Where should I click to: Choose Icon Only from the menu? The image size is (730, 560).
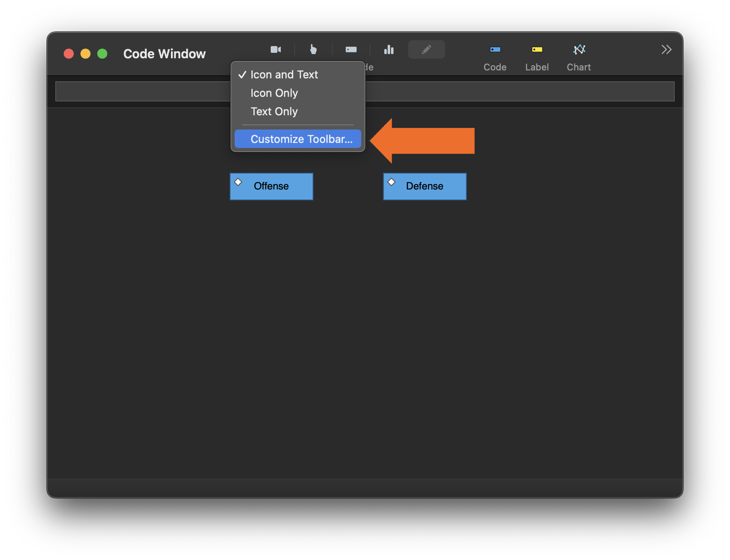tap(274, 93)
